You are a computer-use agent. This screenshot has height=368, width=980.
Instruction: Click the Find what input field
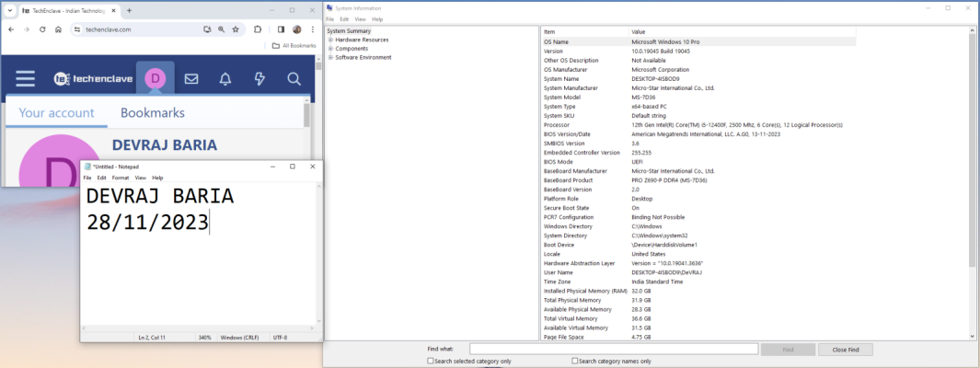[614, 350]
